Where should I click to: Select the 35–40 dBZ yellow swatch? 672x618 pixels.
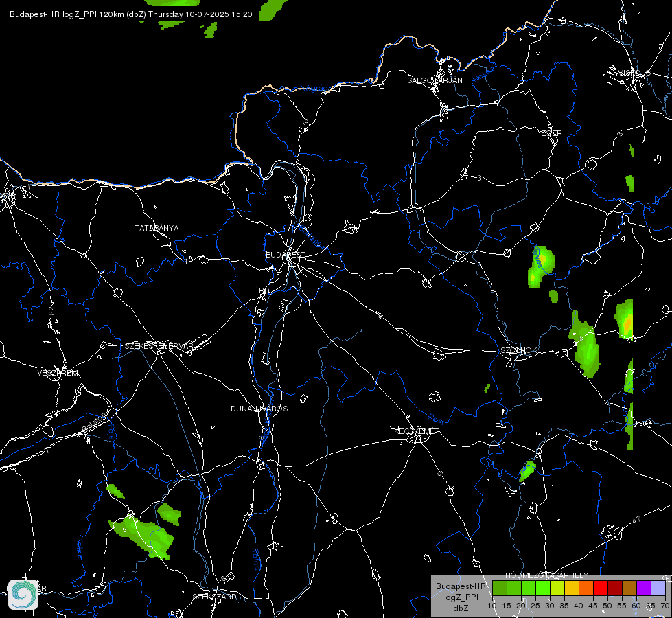(x=572, y=588)
